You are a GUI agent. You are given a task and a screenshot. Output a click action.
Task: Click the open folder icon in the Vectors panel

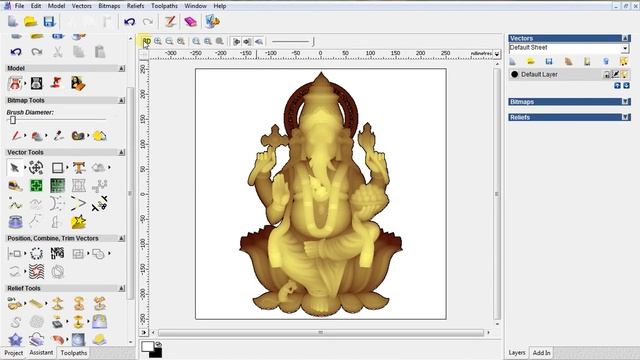pos(531,61)
